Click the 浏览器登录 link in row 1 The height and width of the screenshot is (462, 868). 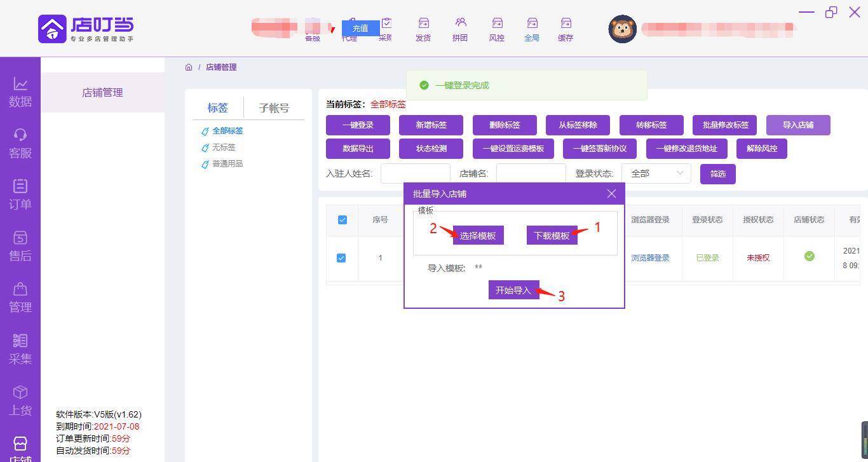(650, 258)
